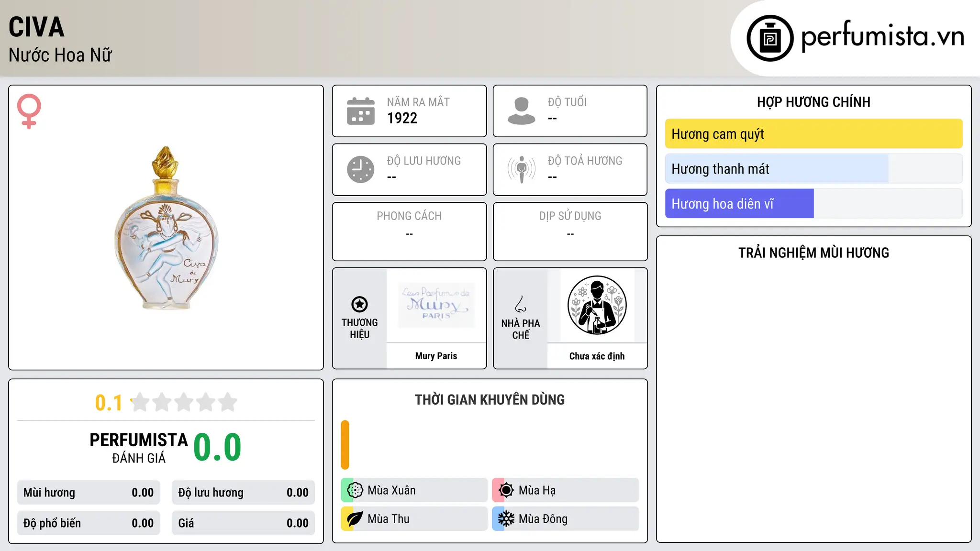980x551 pixels.
Task: Select the Mùa Xuân season label
Action: click(x=391, y=490)
